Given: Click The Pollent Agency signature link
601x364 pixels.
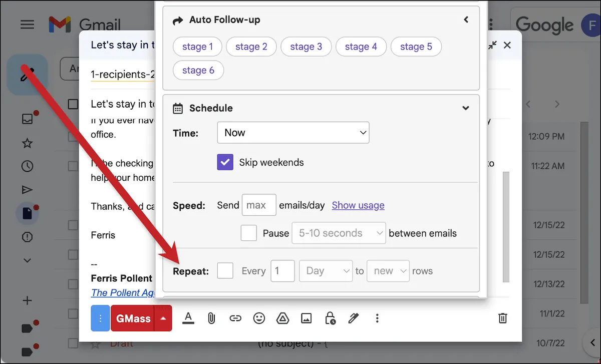Looking at the screenshot, I should [122, 292].
